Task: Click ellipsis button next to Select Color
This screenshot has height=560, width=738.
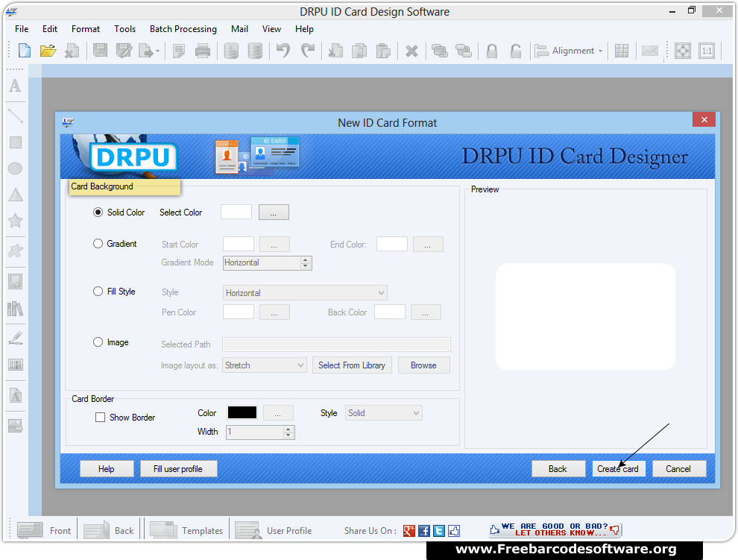Action: [274, 213]
